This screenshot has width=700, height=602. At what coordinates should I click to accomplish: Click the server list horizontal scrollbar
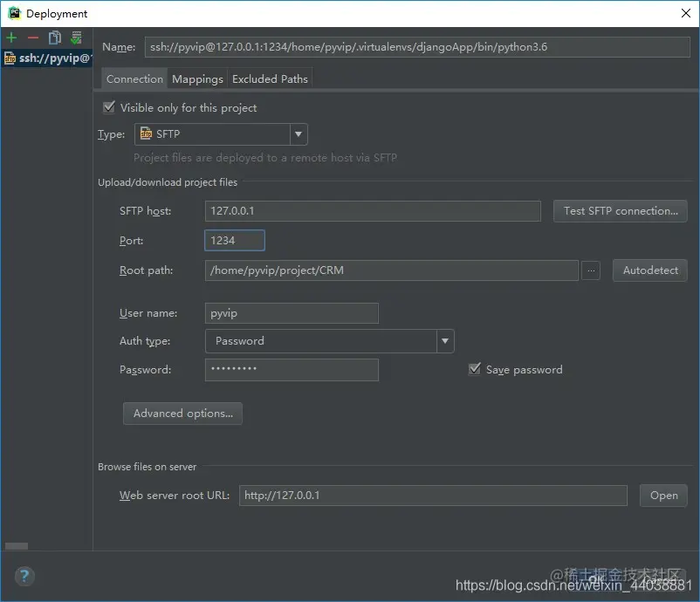(17, 546)
